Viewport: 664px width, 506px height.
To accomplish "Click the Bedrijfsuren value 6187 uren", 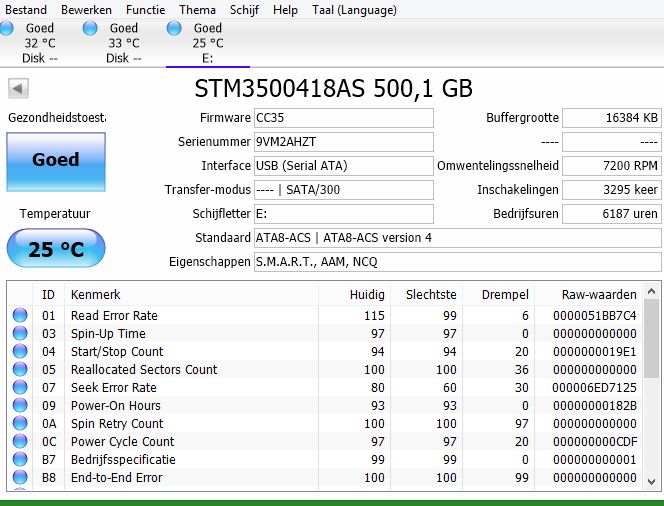I will coord(611,214).
